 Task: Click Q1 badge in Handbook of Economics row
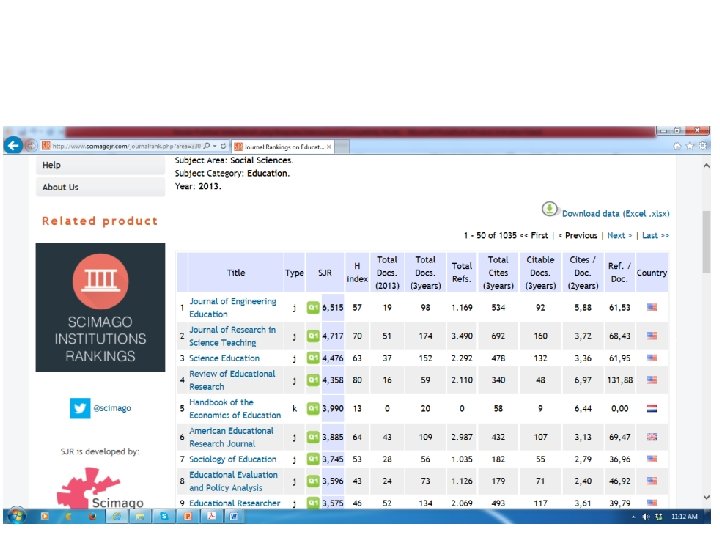[313, 409]
